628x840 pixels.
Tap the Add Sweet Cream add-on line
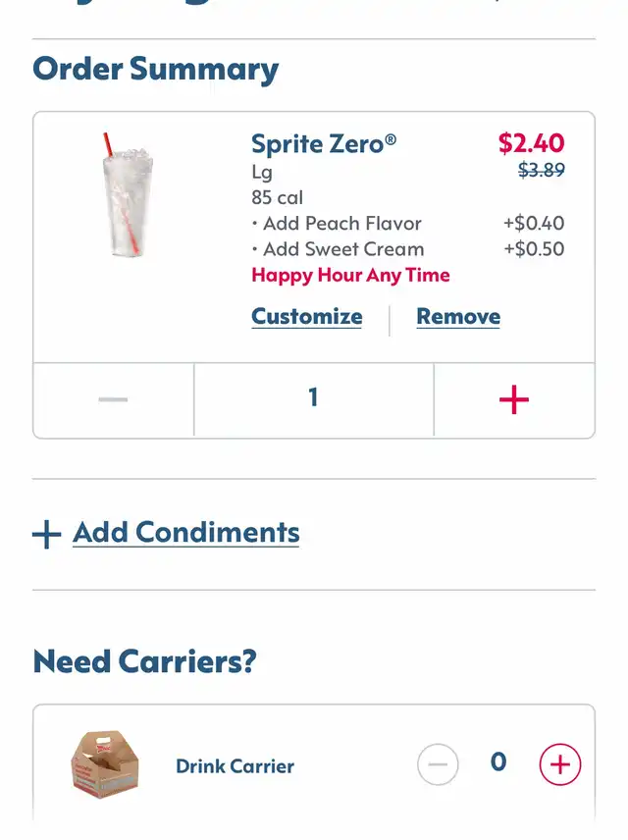(x=339, y=249)
